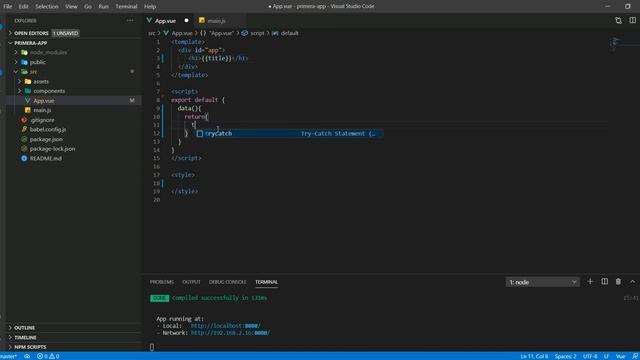
Task: Split the editor to the right
Action: pyautogui.click(x=633, y=20)
